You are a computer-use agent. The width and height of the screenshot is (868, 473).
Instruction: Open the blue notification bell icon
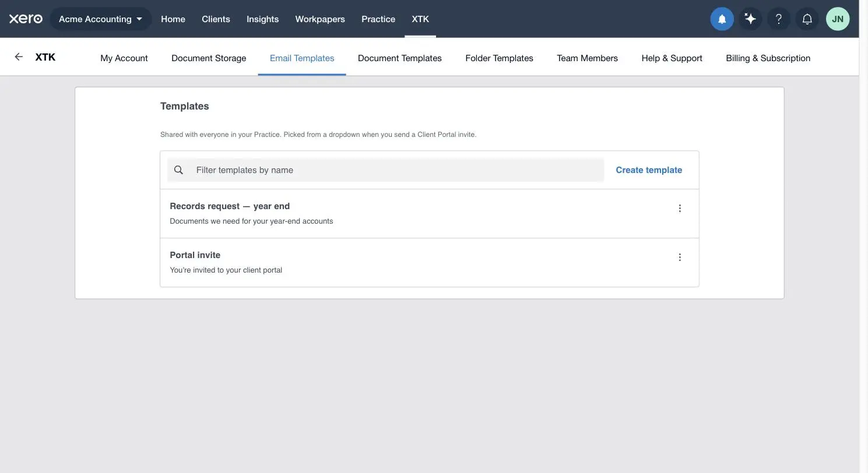[x=722, y=19]
